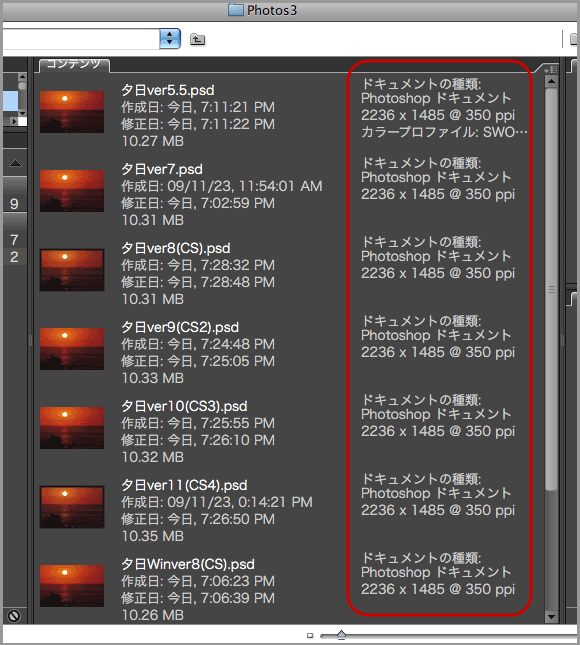Image resolution: width=580 pixels, height=645 pixels.
Task: Click the Photos3 folder icon in title bar
Action: (x=236, y=10)
